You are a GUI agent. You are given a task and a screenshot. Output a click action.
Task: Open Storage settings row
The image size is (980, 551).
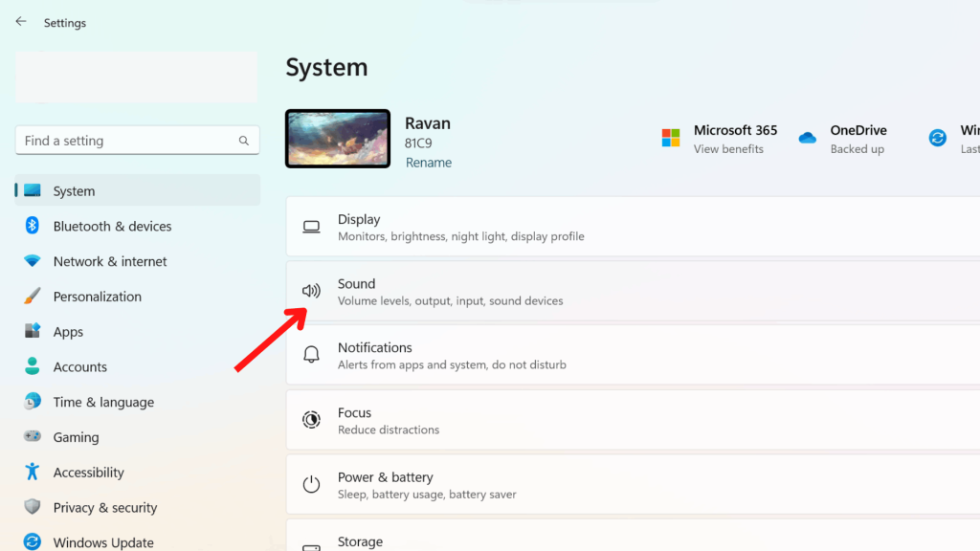[x=634, y=536]
